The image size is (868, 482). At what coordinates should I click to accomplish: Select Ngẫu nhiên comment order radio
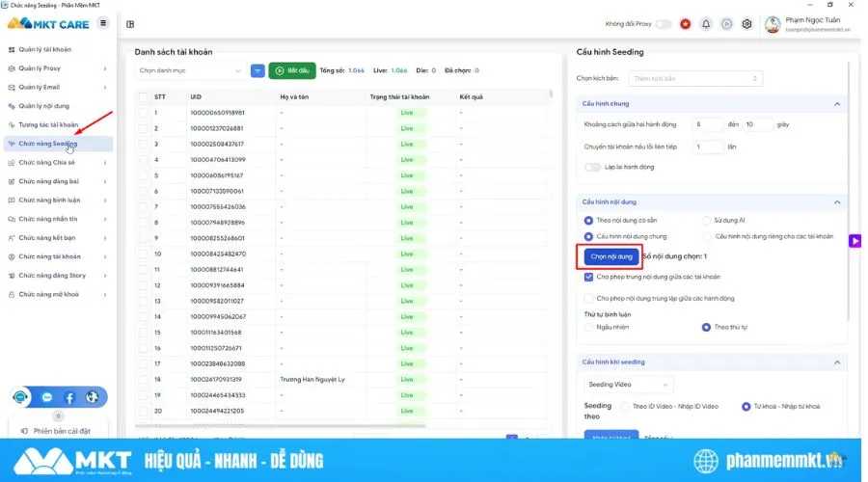(x=588, y=327)
